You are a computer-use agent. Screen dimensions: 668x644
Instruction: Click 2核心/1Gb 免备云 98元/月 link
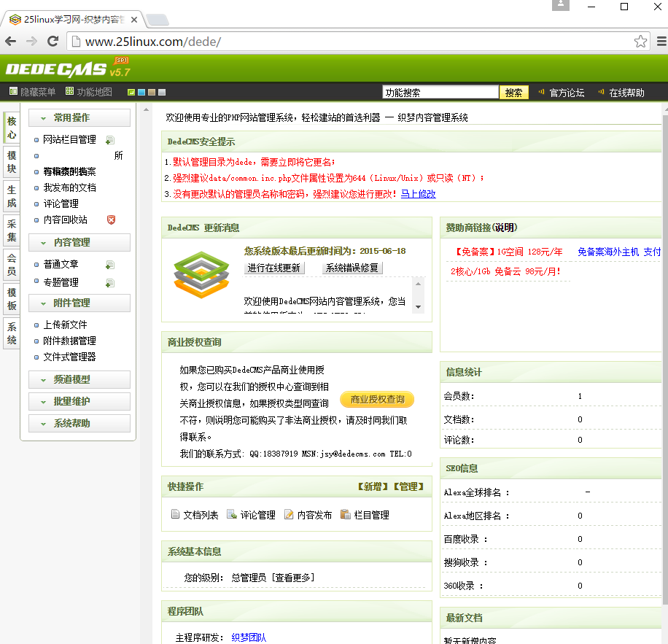[x=505, y=271]
